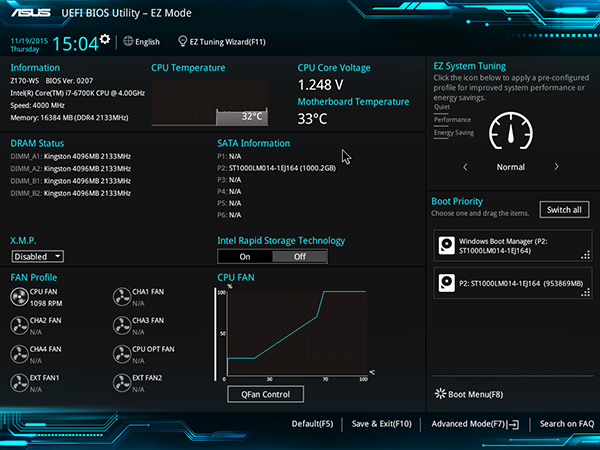Click the Memory: 16384 MB line
Screen dimensions: 600x450
pos(69,117)
